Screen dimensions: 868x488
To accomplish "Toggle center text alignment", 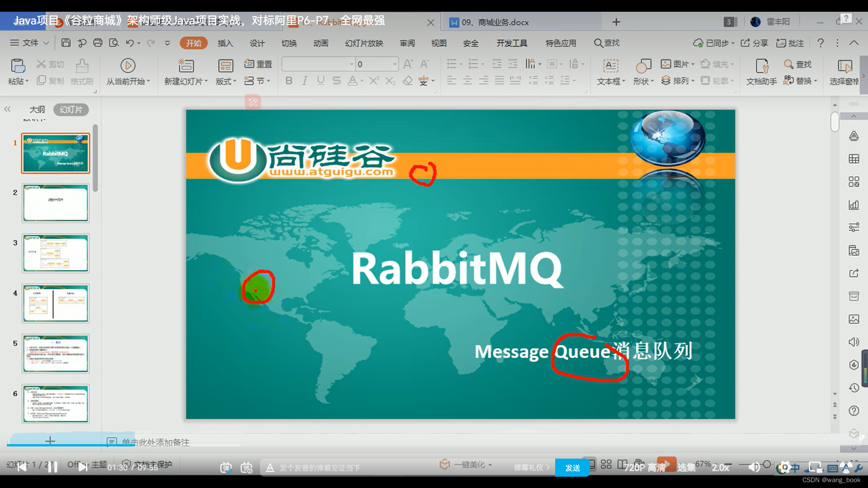I will (x=467, y=80).
